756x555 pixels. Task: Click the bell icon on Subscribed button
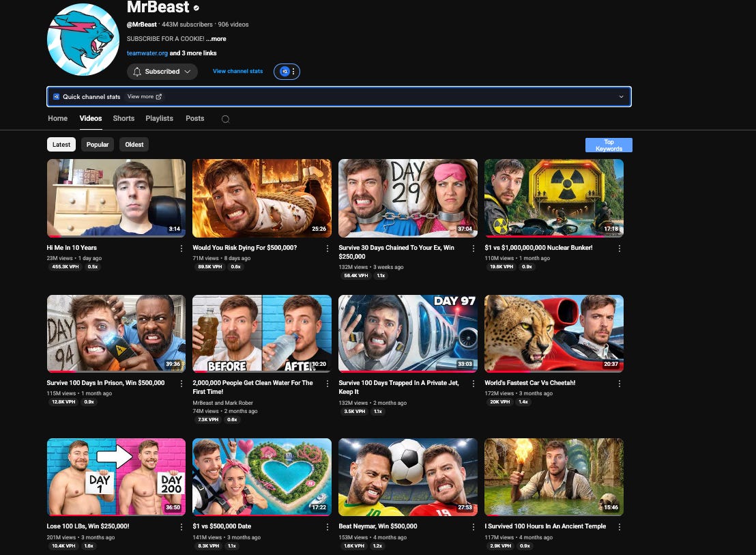137,72
